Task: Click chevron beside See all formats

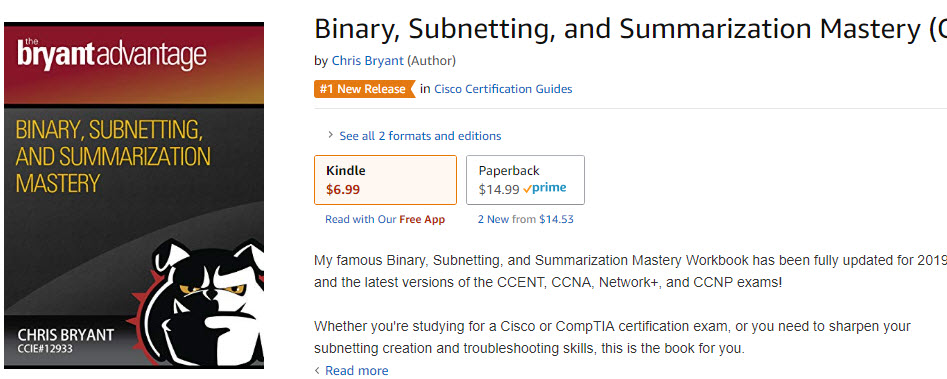Action: pos(330,135)
